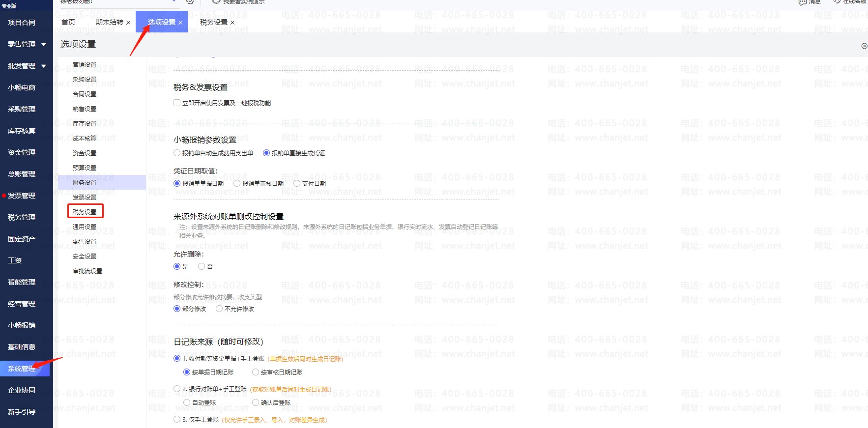Switch to the 首页 tab
Viewport: 868px width, 428px height.
68,22
